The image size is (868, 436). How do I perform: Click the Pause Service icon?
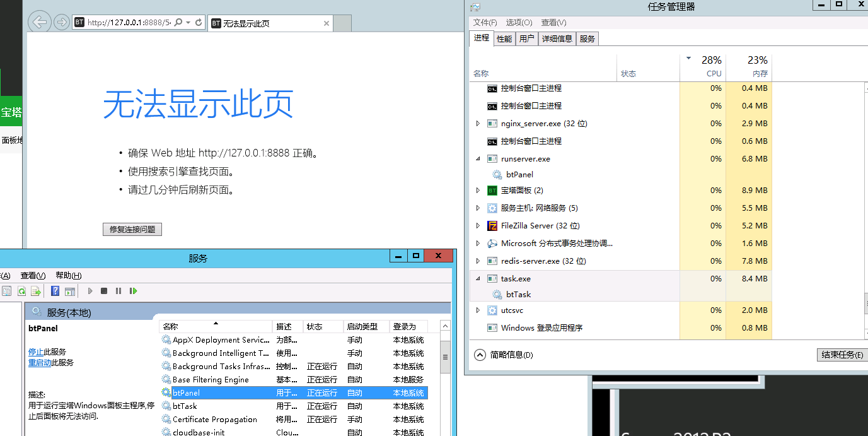tap(119, 291)
